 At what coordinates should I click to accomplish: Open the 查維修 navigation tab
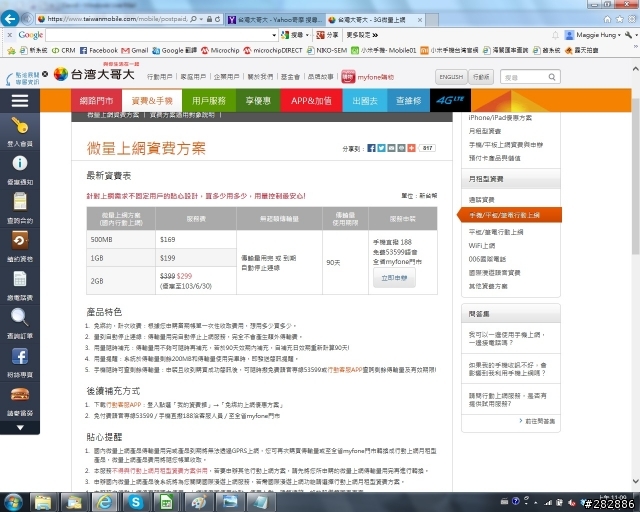coord(409,101)
